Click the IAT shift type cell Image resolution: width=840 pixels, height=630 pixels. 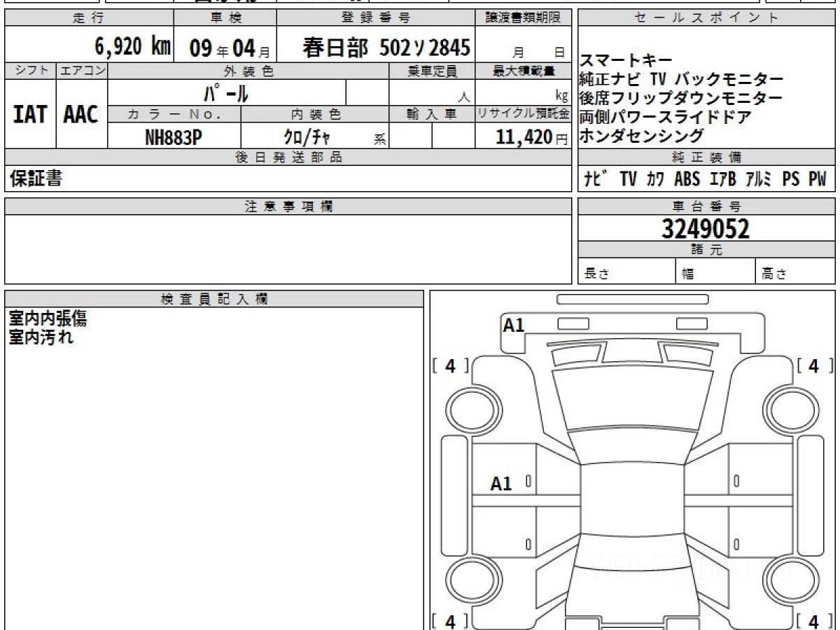30,114
